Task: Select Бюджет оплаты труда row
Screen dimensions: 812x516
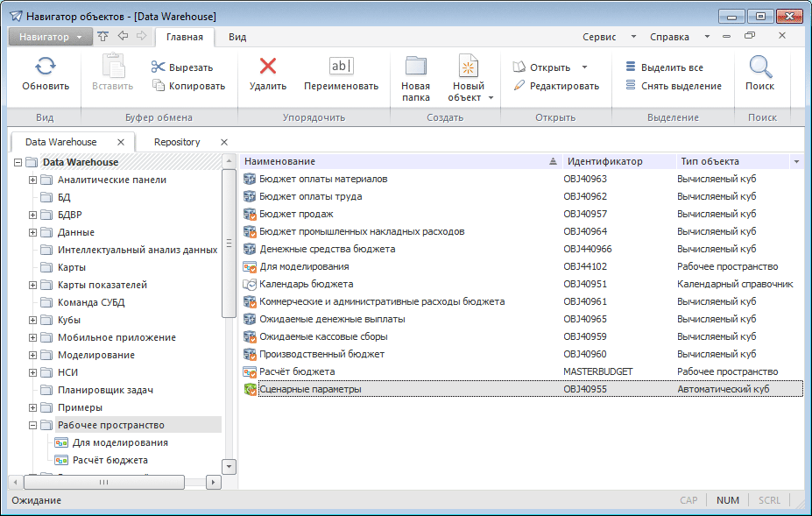Action: 523,197
